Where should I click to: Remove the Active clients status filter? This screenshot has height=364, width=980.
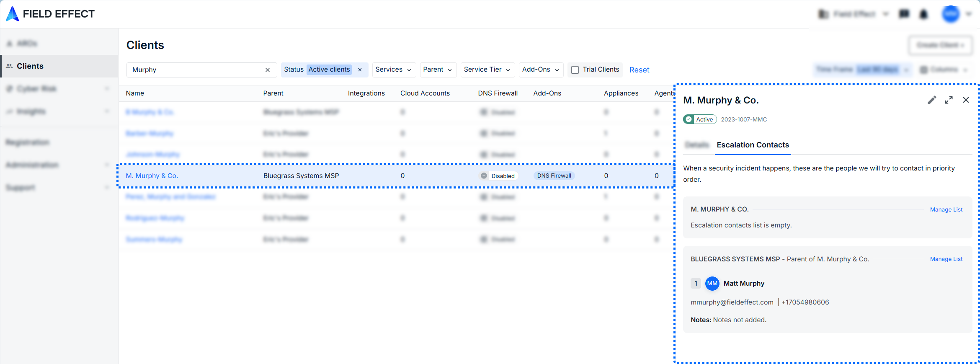(x=360, y=70)
